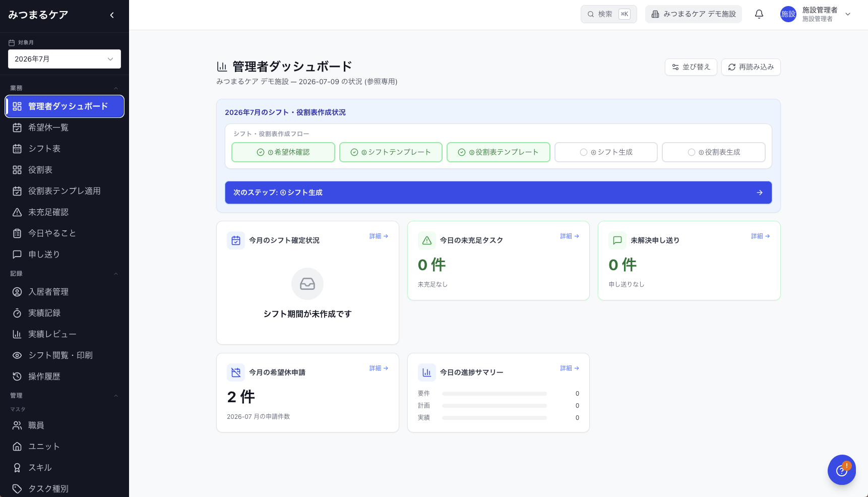Select the ④シフト生成 flow step

606,152
